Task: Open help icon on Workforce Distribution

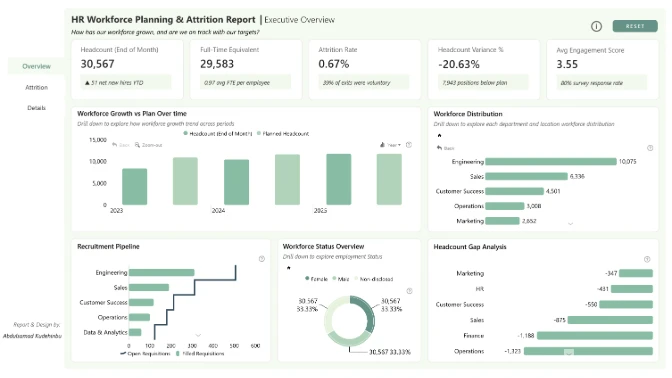Action: 650,148
